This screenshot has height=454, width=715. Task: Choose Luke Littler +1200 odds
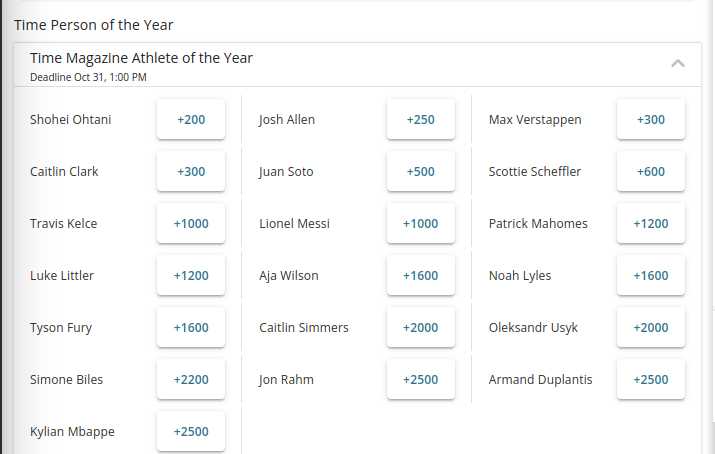coord(191,276)
